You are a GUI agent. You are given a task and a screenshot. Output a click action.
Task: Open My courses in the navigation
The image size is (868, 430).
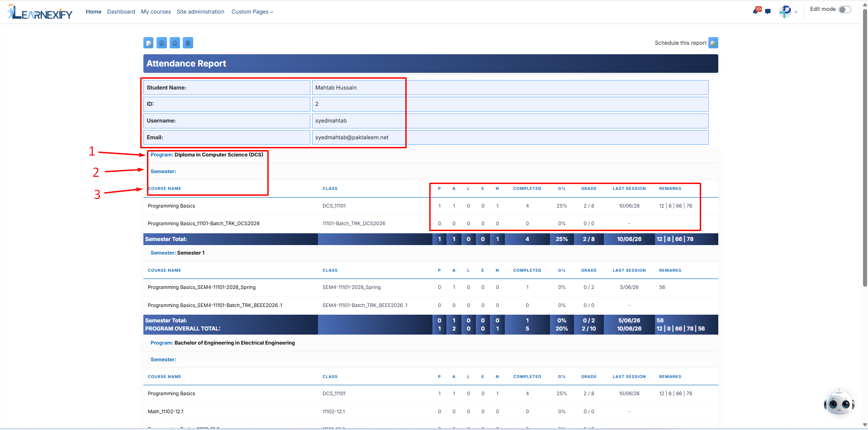click(156, 12)
